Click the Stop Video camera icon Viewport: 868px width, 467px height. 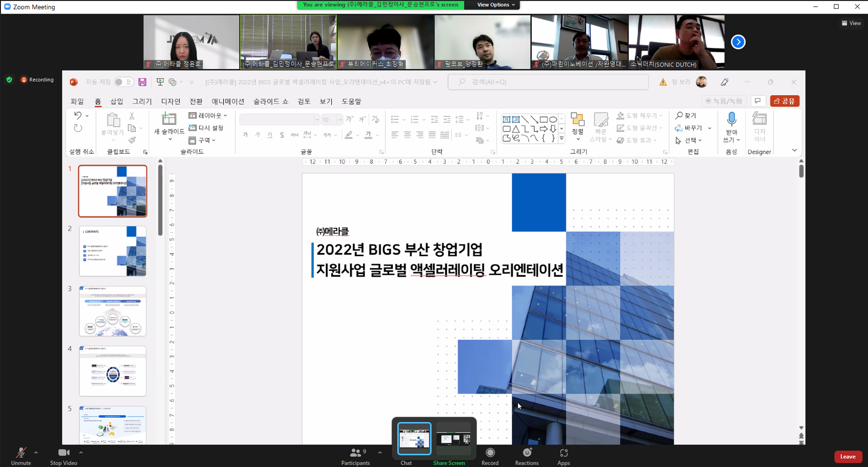(64, 453)
